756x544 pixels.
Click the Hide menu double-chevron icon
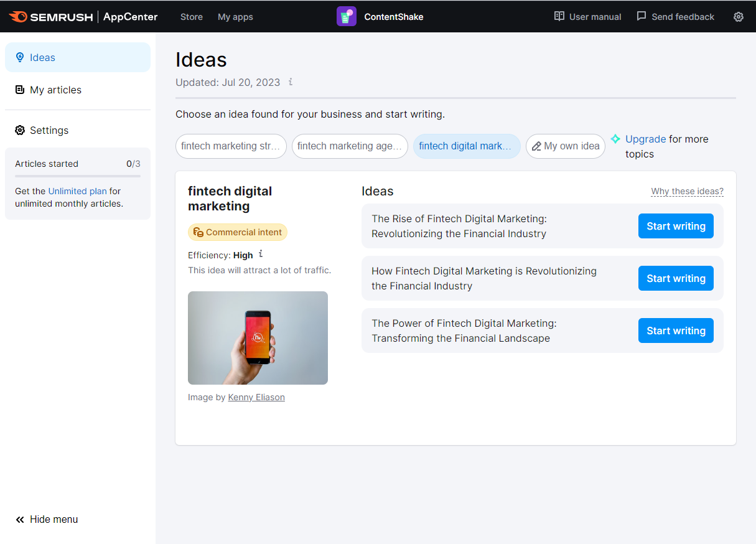pos(20,519)
